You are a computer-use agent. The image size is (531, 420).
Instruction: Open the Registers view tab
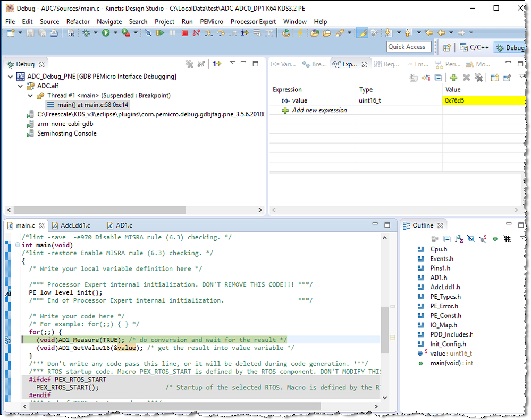pos(386,64)
